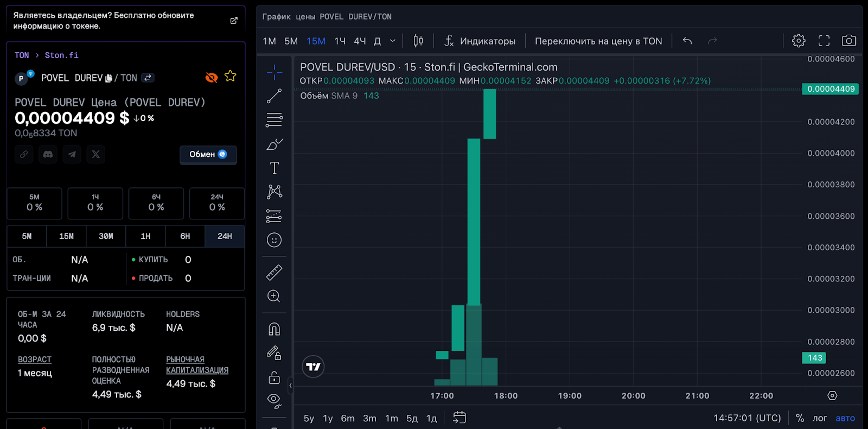Screen dimensions: 868x429
Task: Toggle лог logarithmic scale
Action: pyautogui.click(x=820, y=418)
